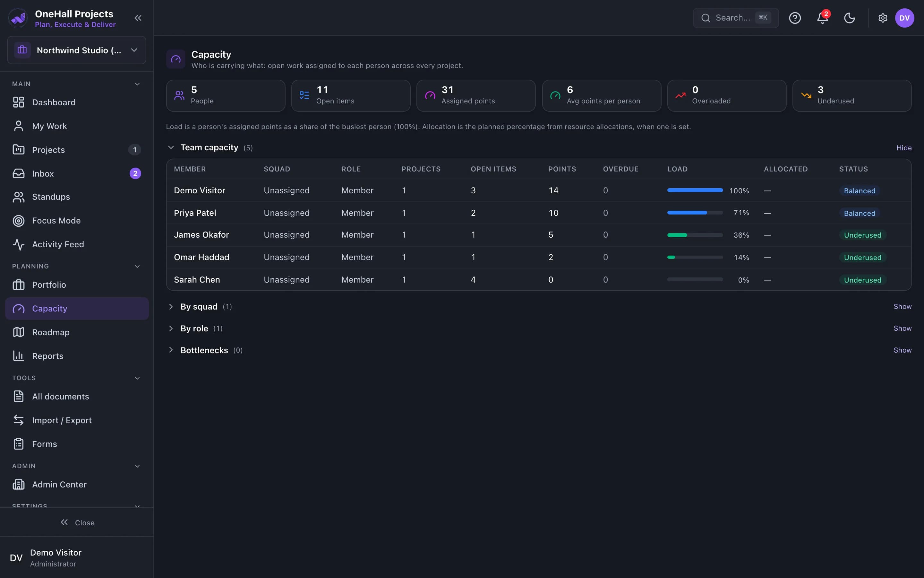Click the Standups people icon

(x=18, y=197)
